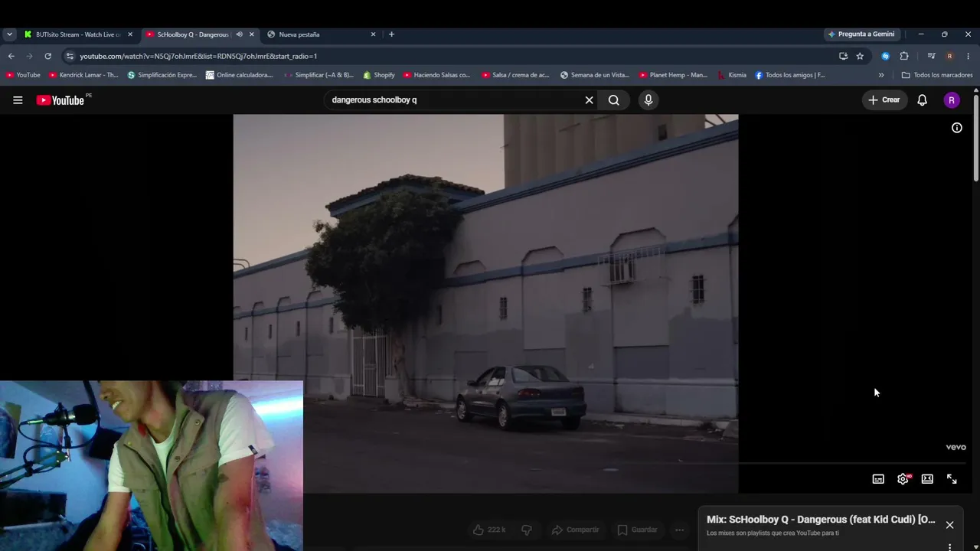Focus the browser address bar
980x551 pixels.
coord(452,56)
